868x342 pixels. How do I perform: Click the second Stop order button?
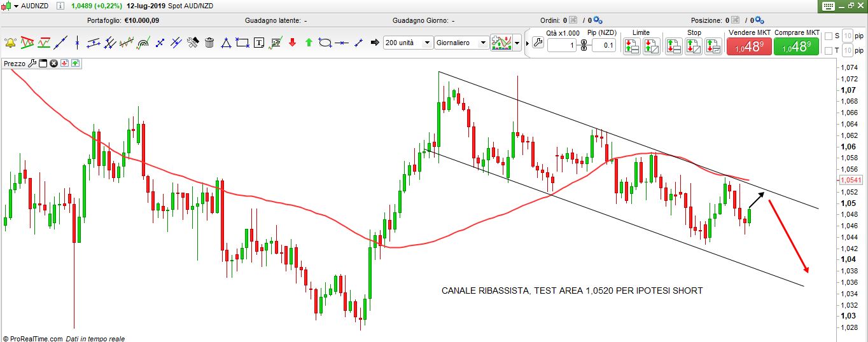coord(693,46)
